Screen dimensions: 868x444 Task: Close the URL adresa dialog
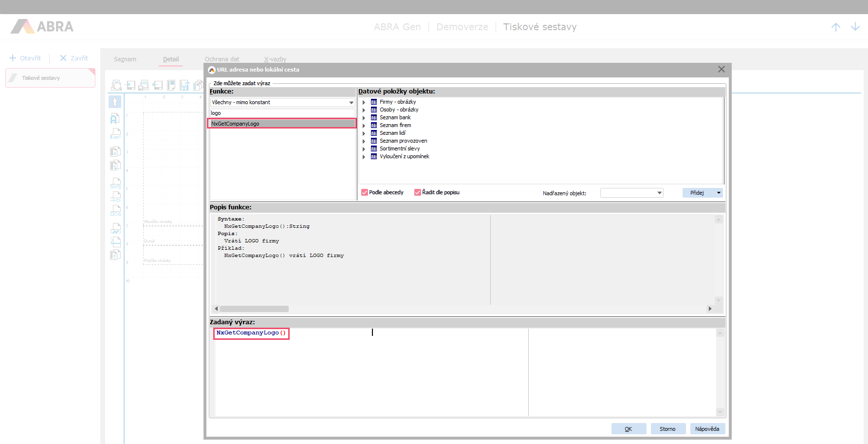pyautogui.click(x=721, y=69)
